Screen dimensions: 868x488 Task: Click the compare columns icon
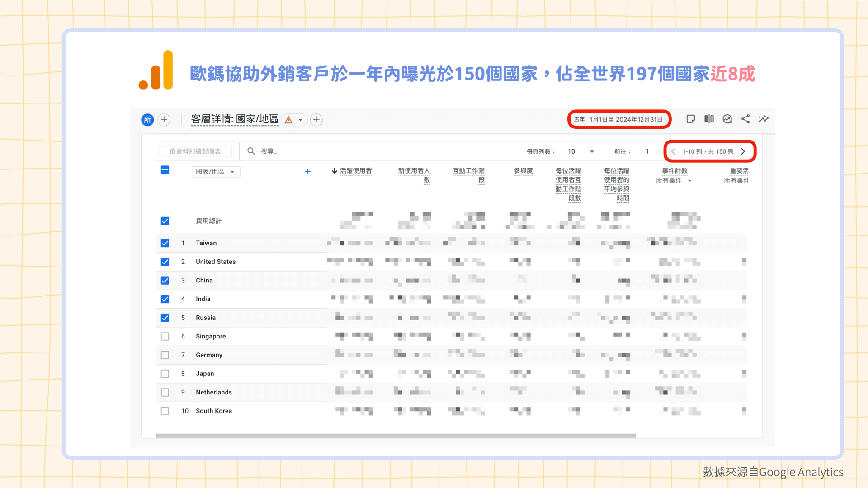709,119
